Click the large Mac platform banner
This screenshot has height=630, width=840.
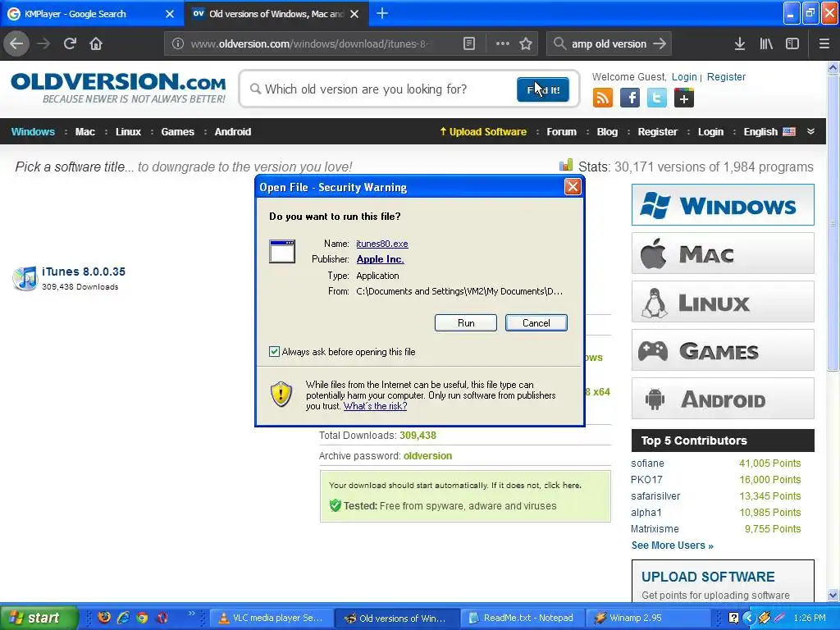click(723, 253)
